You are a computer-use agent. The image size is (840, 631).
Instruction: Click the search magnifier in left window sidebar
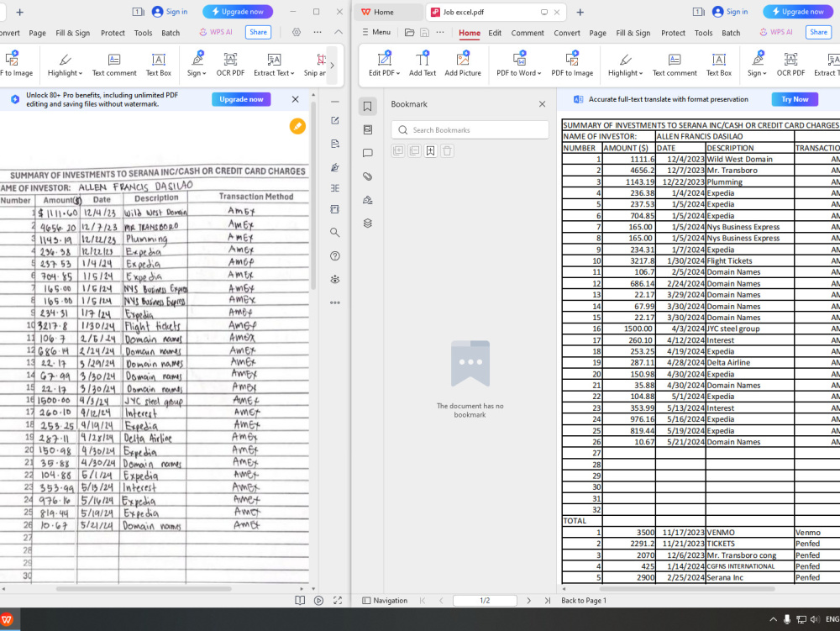[335, 233]
